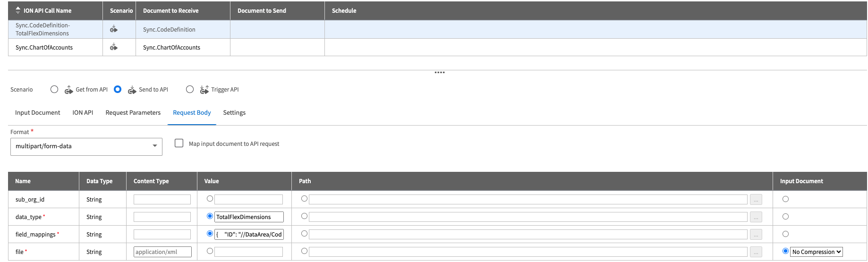This screenshot has width=868, height=262.
Task: Open the Settings tab
Action: click(x=234, y=113)
